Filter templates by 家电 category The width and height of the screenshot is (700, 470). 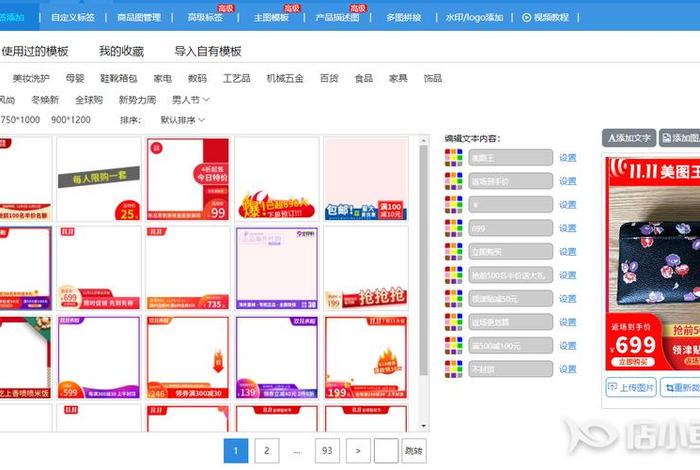click(x=162, y=79)
